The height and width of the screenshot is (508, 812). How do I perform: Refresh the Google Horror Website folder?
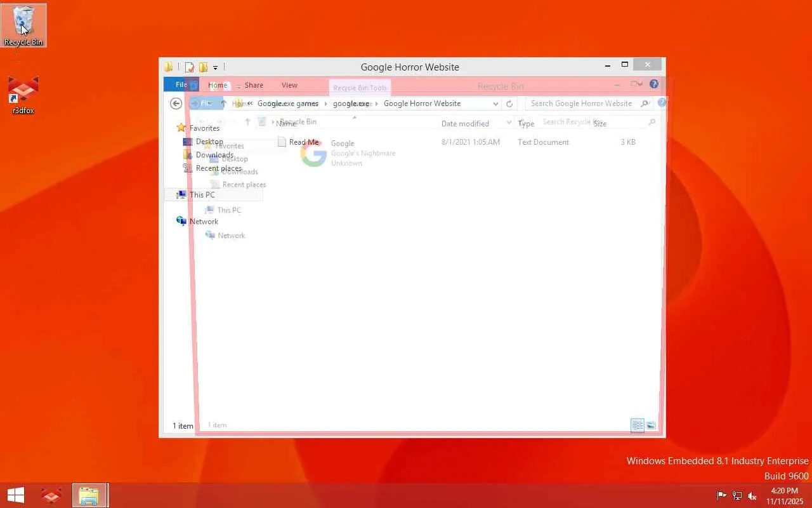pyautogui.click(x=509, y=104)
